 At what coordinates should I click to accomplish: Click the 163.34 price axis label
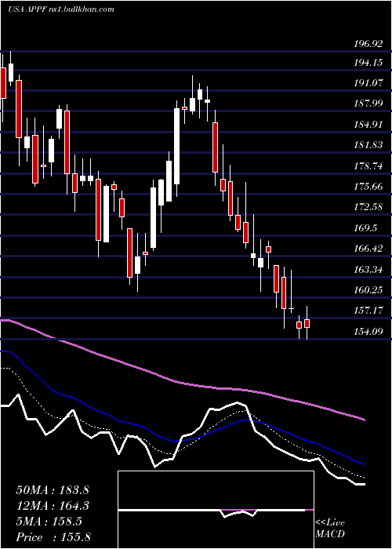[x=368, y=270]
